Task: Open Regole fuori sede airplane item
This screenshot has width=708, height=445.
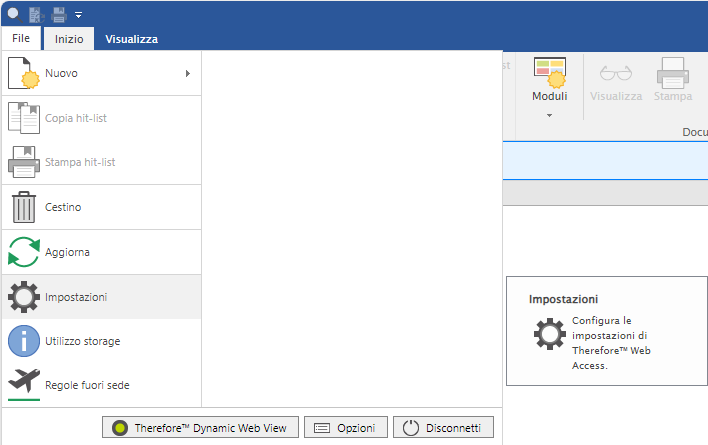Action: pyautogui.click(x=23, y=385)
